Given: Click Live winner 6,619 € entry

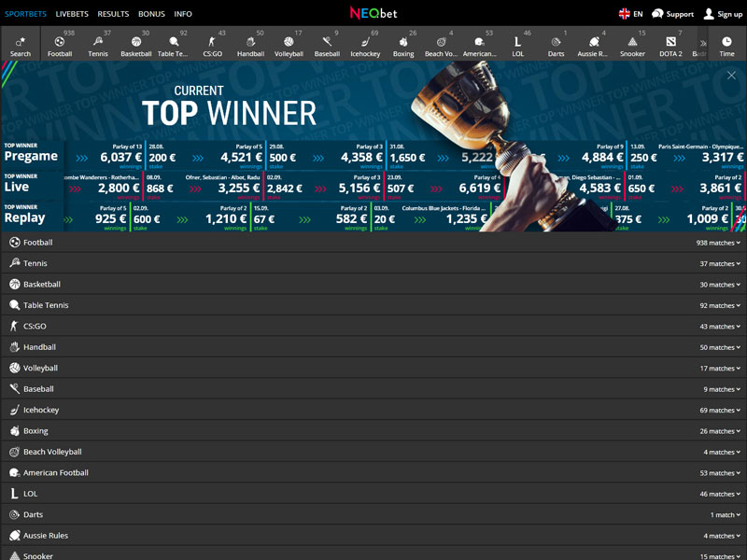Looking at the screenshot, I should pyautogui.click(x=480, y=189).
